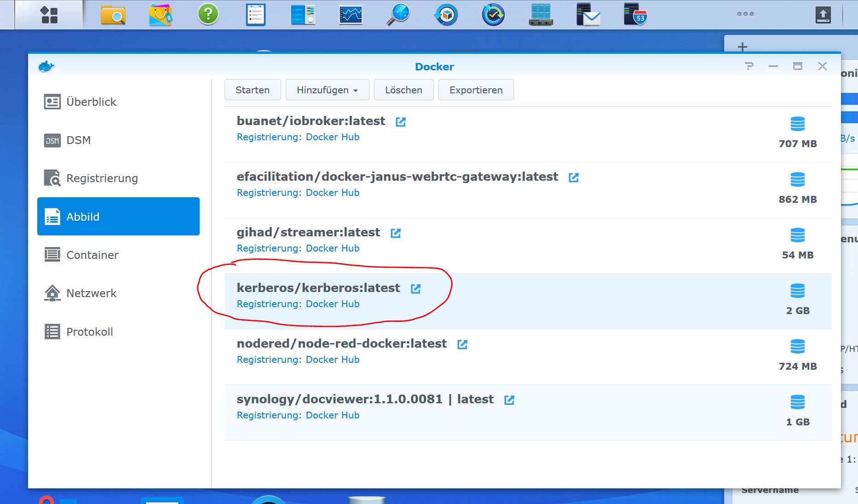
Task: Click the database size icon above 724 MB
Action: [798, 346]
